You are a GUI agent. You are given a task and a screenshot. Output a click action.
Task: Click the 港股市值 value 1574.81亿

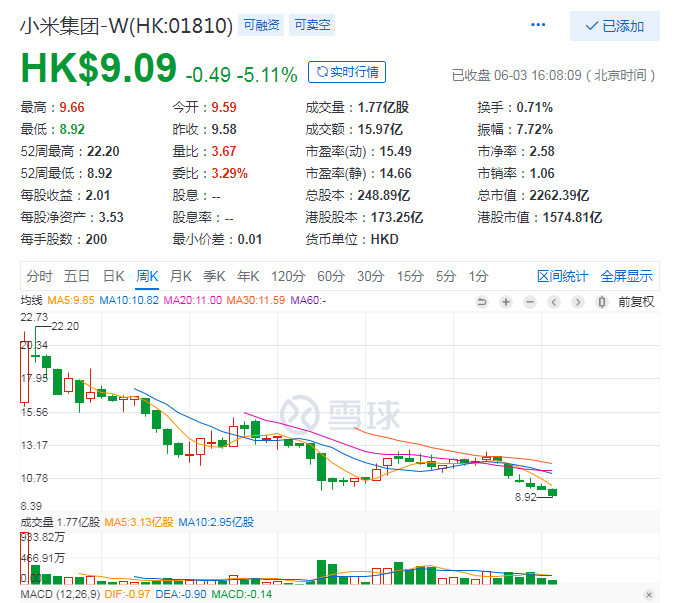click(573, 217)
